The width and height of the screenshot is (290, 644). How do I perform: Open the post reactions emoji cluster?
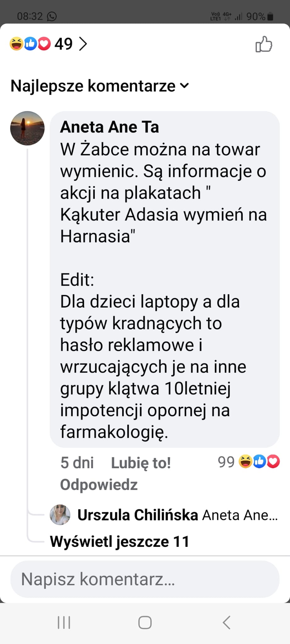pyautogui.click(x=30, y=44)
